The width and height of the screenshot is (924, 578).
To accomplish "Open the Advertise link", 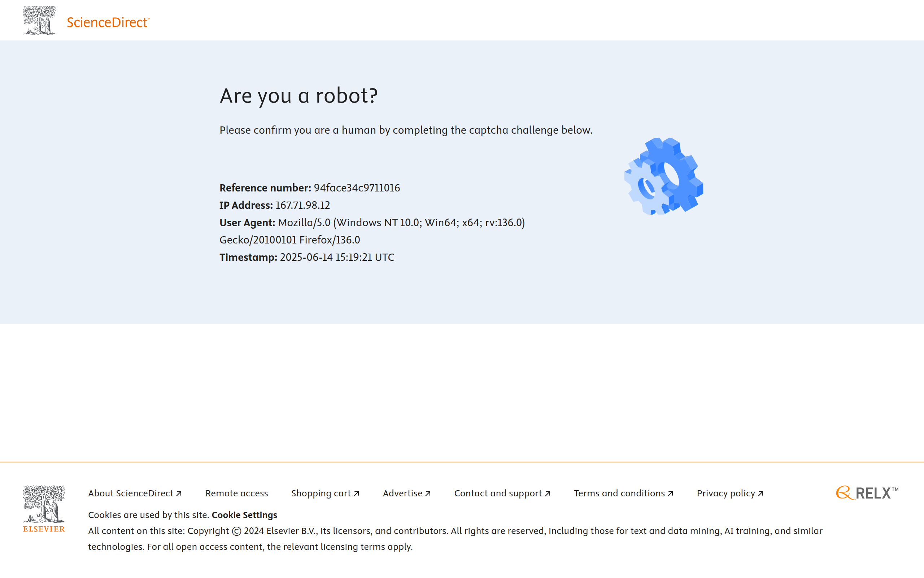I will (407, 493).
